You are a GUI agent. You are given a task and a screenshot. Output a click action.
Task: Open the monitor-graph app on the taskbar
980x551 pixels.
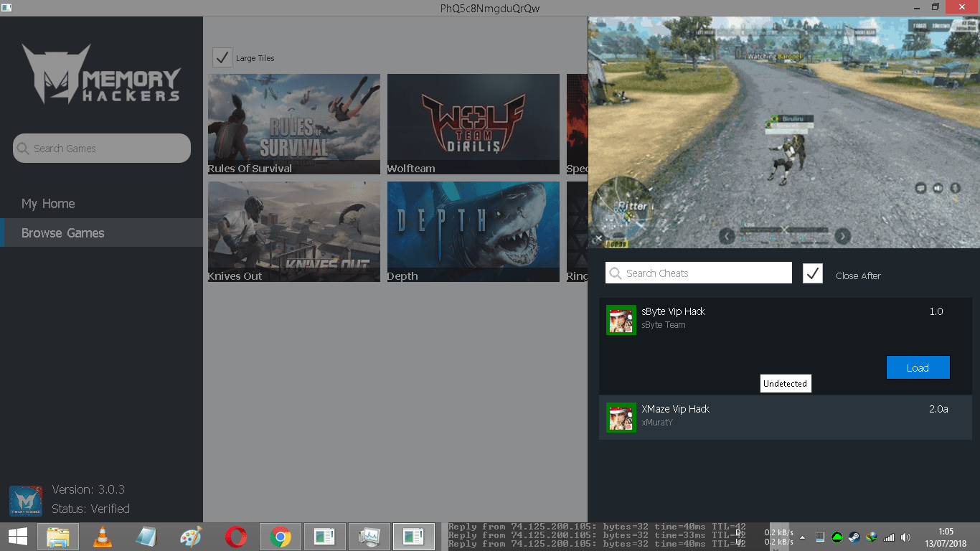[x=369, y=537]
